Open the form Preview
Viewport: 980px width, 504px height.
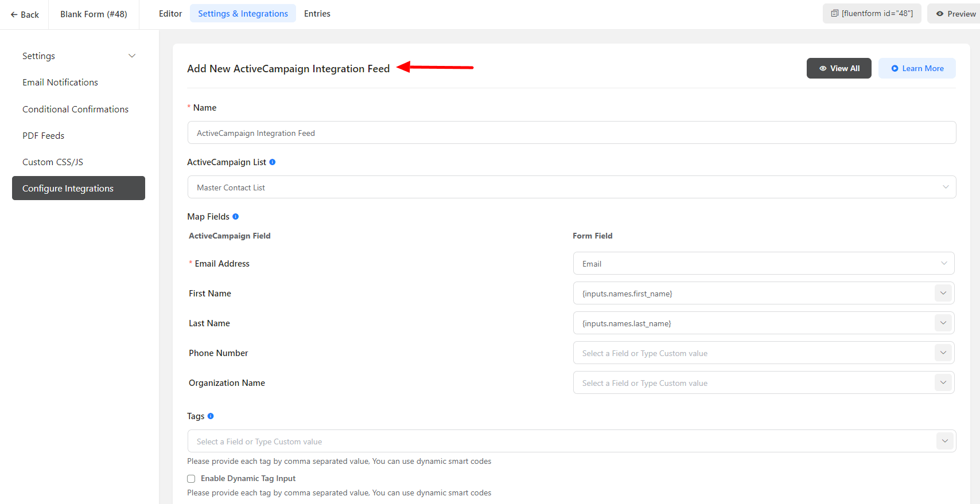[x=955, y=14]
